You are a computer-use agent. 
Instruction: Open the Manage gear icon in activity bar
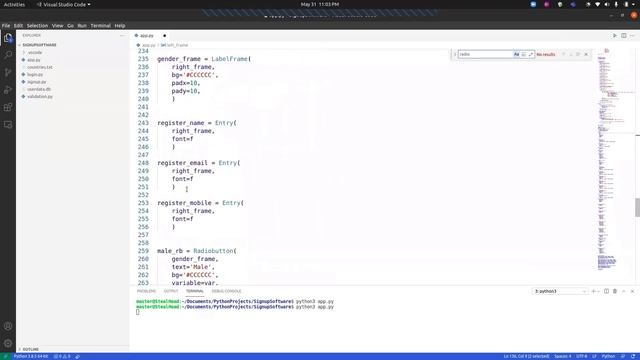(x=8, y=343)
